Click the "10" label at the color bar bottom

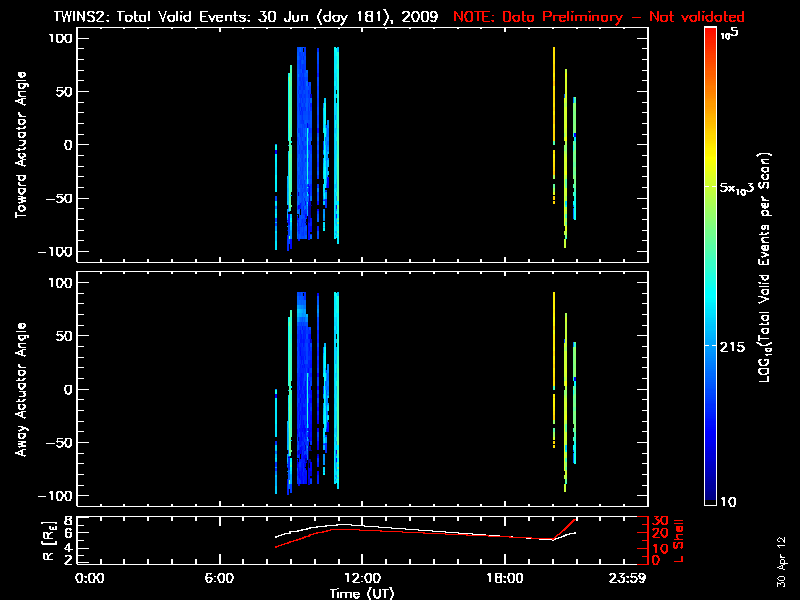[731, 500]
